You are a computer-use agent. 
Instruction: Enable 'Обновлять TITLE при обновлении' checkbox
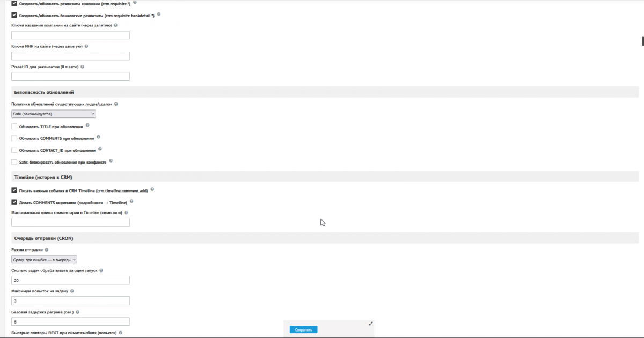[14, 127]
